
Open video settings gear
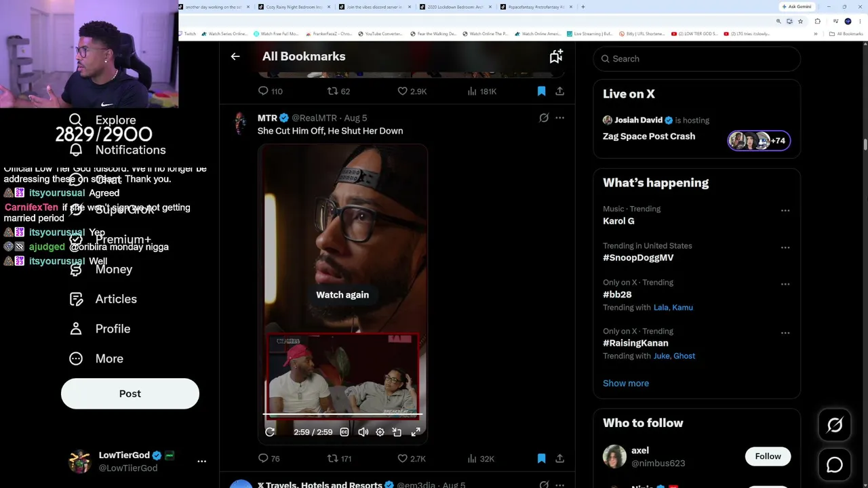click(380, 432)
